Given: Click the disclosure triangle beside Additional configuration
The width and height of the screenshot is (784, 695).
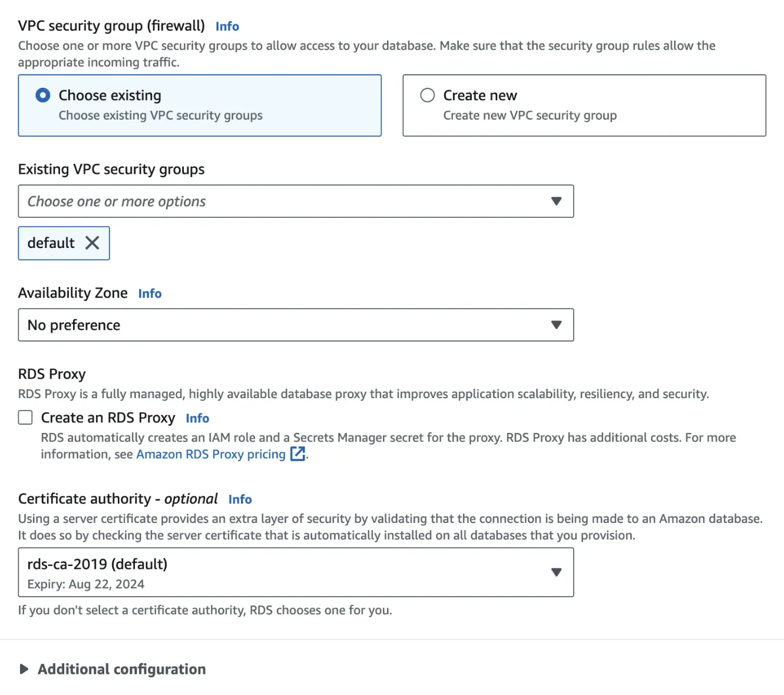Looking at the screenshot, I should click(24, 668).
